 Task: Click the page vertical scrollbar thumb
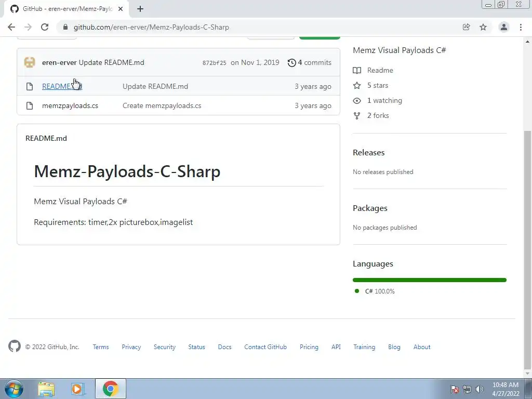pos(528,249)
